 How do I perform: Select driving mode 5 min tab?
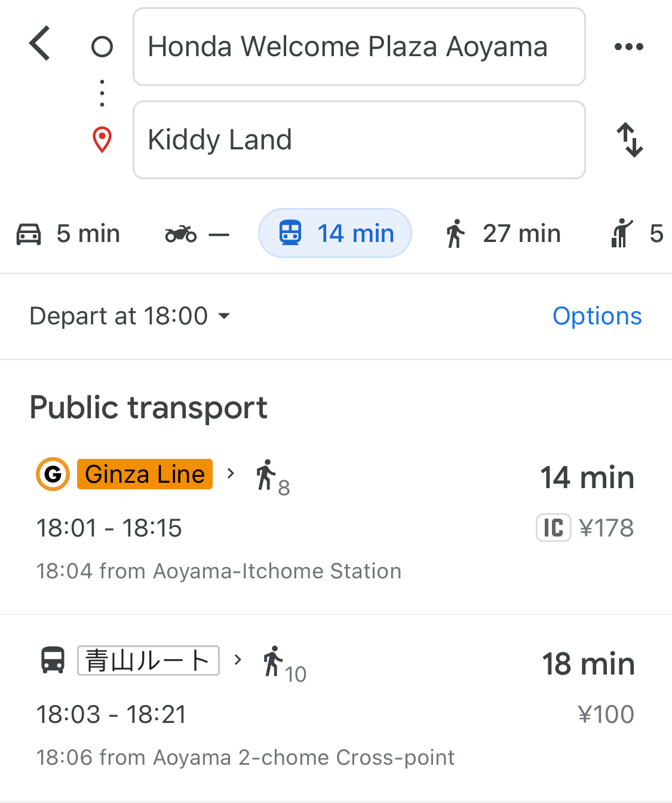point(68,234)
